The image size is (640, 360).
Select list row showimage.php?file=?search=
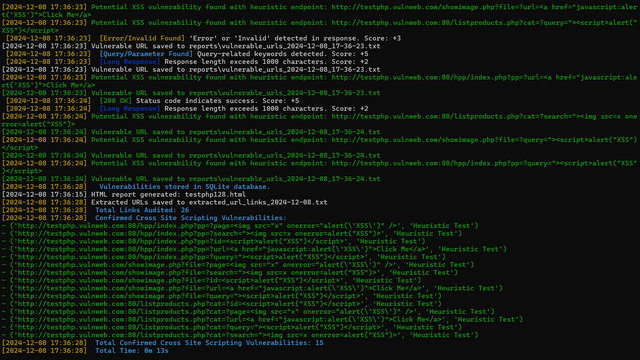(230, 273)
